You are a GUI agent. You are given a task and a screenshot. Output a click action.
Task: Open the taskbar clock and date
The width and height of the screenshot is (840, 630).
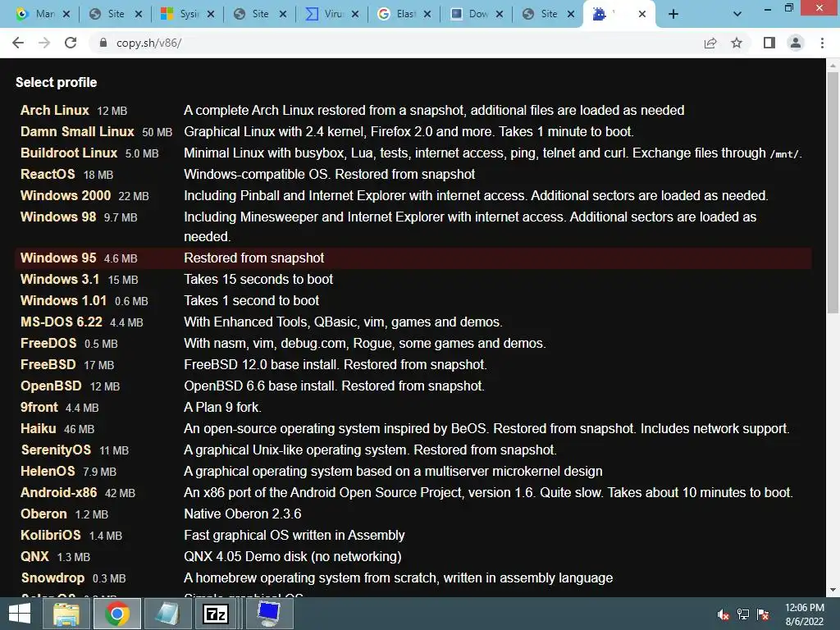click(804, 614)
